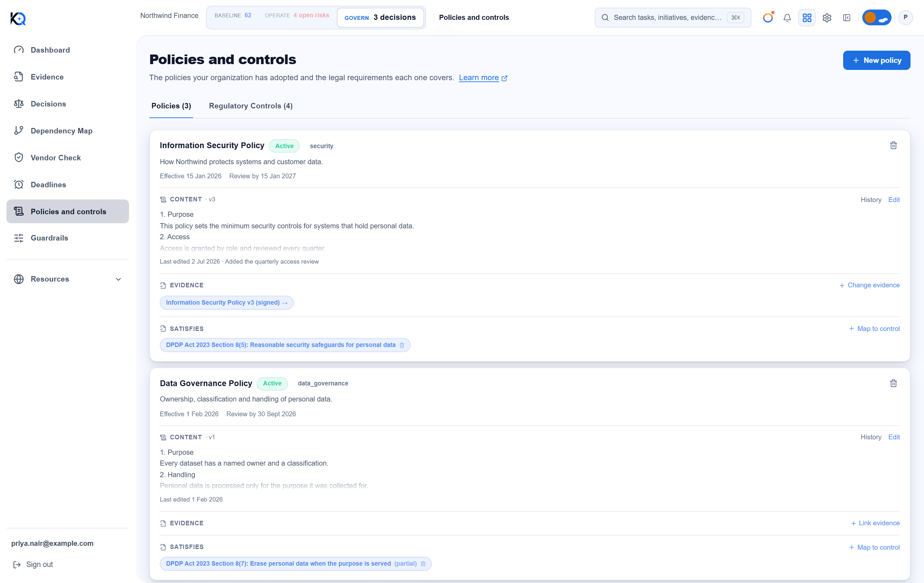Open the settings gear in header
Image resolution: width=924 pixels, height=583 pixels.
[827, 18]
